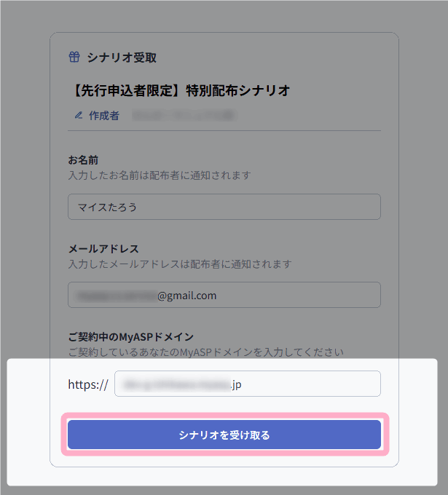This screenshot has height=495, width=448.
Task: Click the gift icon beside シナリオ受取
Action: pos(74,58)
